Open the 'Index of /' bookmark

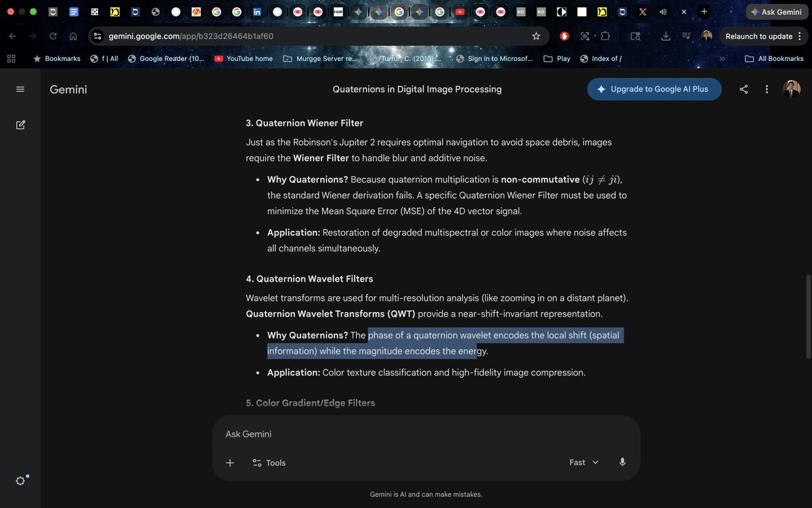click(601, 59)
